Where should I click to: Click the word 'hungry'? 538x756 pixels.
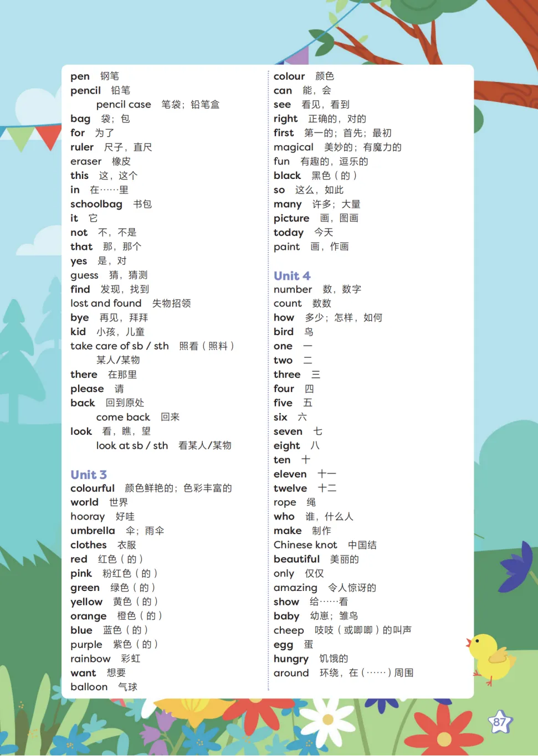[291, 659]
